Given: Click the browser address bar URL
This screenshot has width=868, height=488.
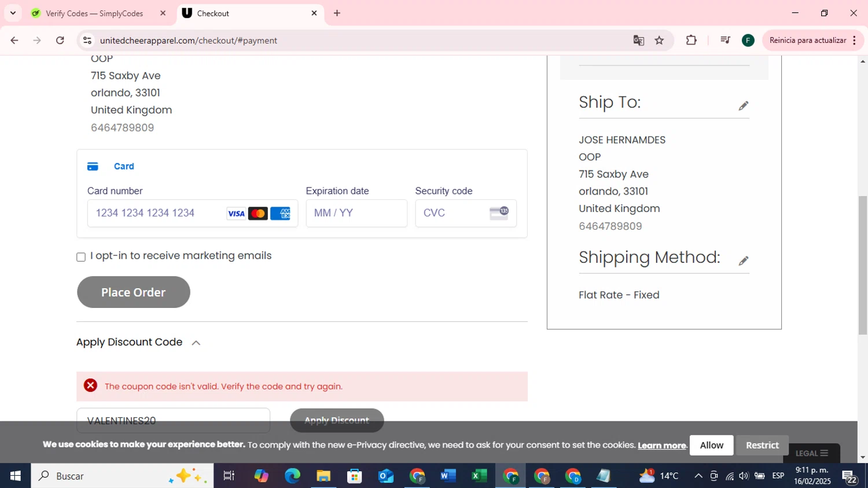Looking at the screenshot, I should [189, 41].
